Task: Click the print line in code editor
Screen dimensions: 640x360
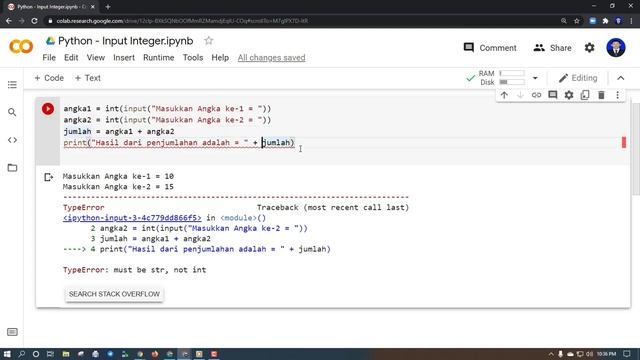Action: (x=179, y=143)
